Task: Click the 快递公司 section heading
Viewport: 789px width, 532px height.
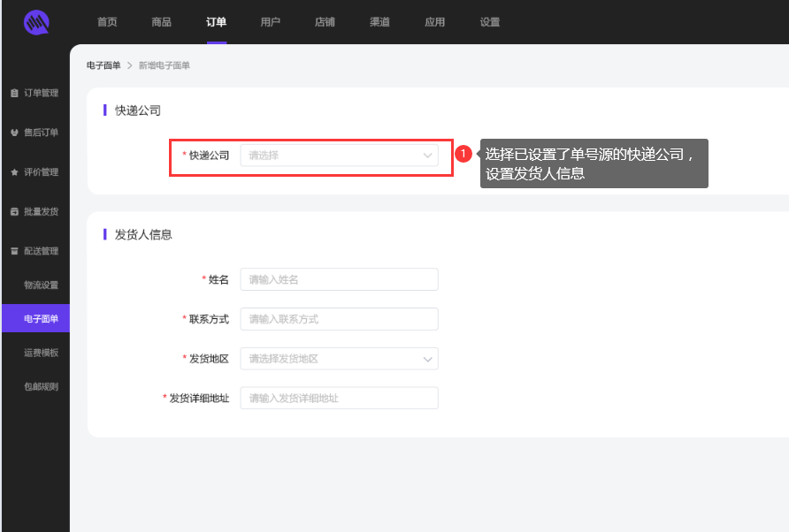Action: 138,110
